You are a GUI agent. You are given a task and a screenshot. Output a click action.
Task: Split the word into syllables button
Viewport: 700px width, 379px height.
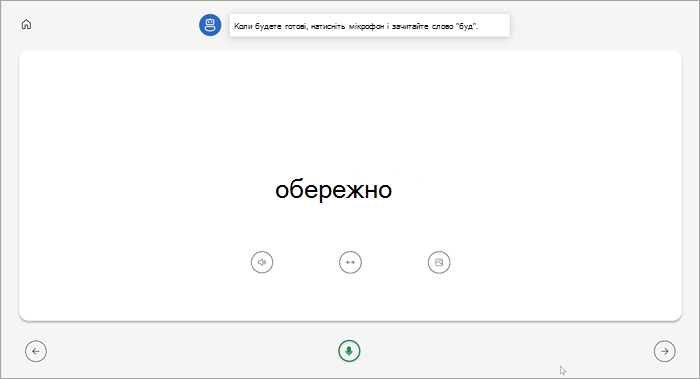[x=350, y=262]
